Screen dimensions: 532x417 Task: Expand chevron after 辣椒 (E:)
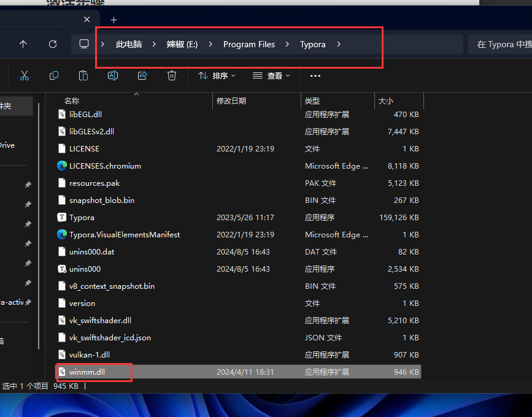[210, 44]
